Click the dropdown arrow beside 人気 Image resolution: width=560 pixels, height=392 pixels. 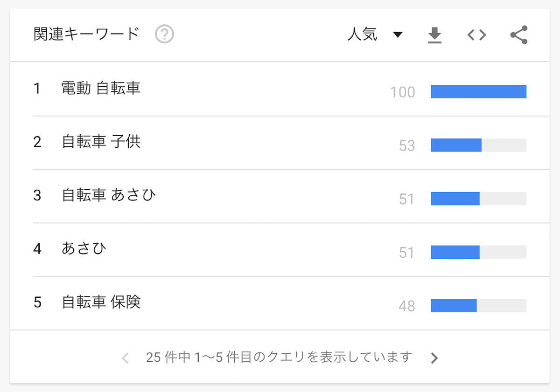pos(398,35)
